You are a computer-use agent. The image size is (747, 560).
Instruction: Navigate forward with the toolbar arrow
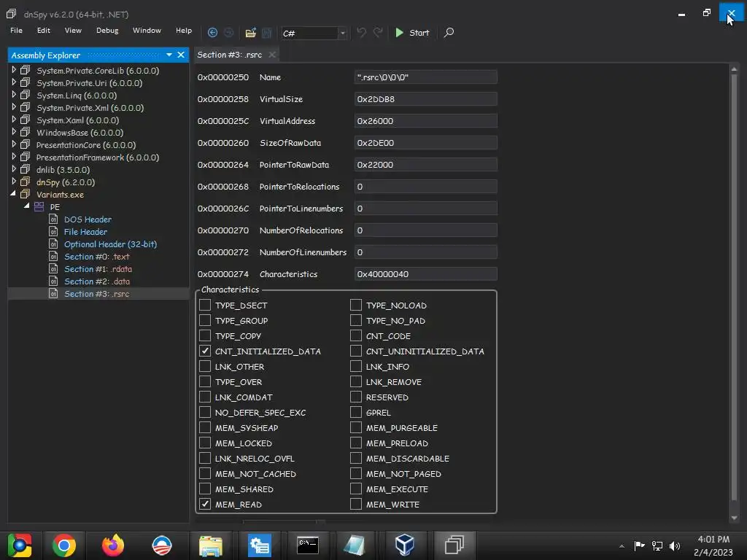(x=228, y=32)
